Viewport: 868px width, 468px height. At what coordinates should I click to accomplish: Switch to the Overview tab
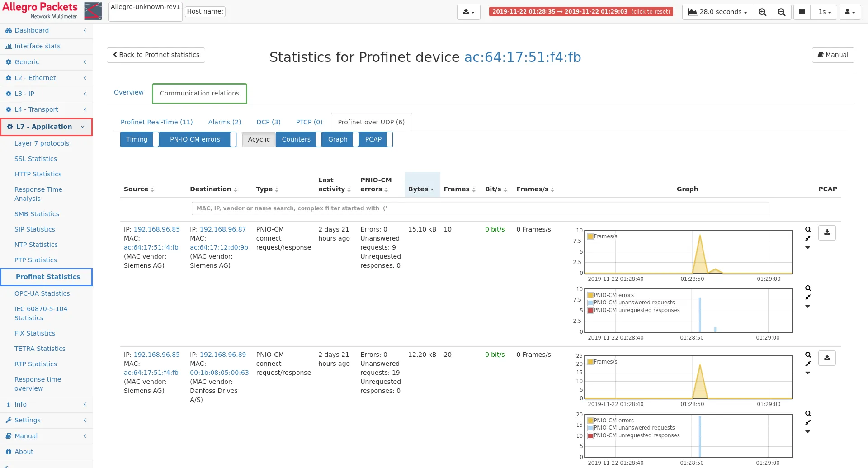[128, 92]
